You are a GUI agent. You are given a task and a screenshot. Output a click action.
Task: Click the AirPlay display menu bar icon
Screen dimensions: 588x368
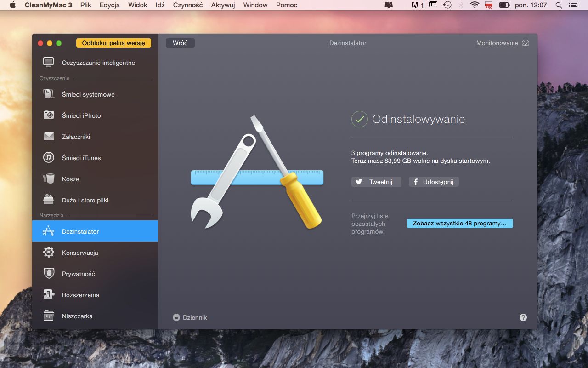pos(389,5)
